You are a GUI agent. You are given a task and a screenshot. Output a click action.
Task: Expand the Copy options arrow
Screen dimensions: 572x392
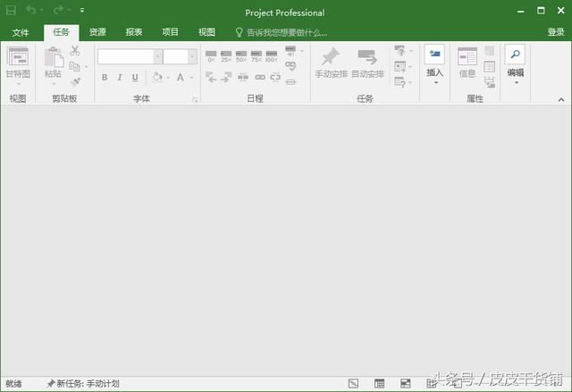(86, 67)
